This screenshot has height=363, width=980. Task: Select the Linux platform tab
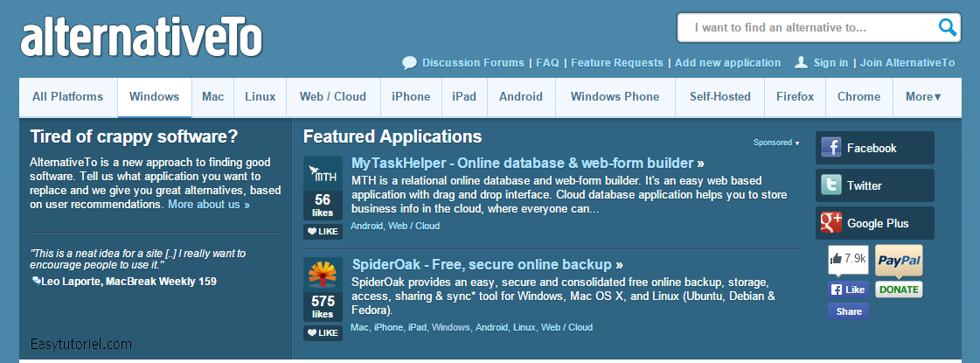tap(260, 97)
